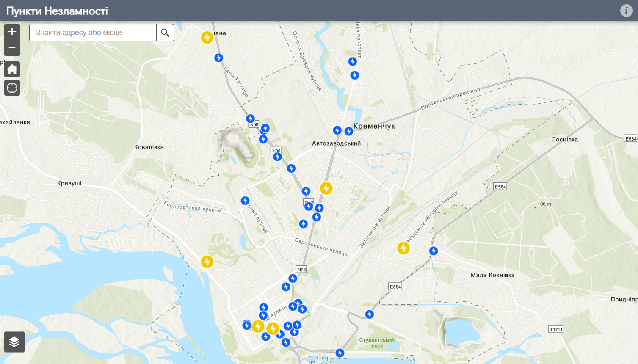This screenshot has height=364, width=638.
Task: Click the Кременчук city label
Action: point(374,126)
